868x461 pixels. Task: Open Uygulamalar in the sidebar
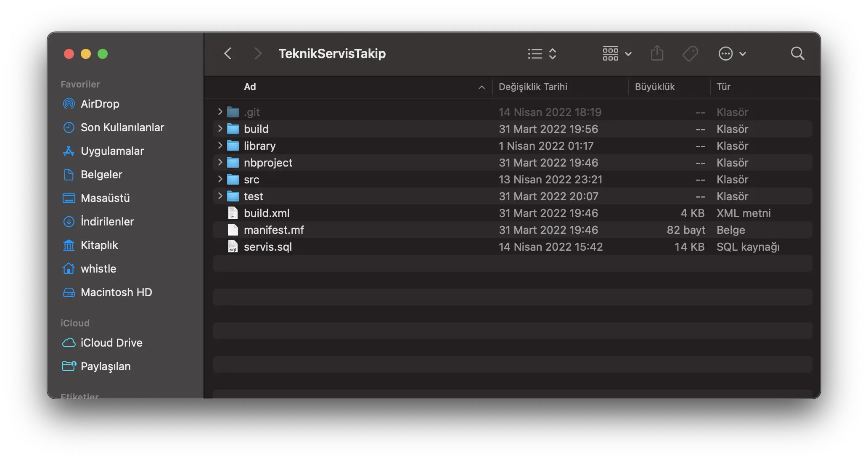pyautogui.click(x=103, y=151)
